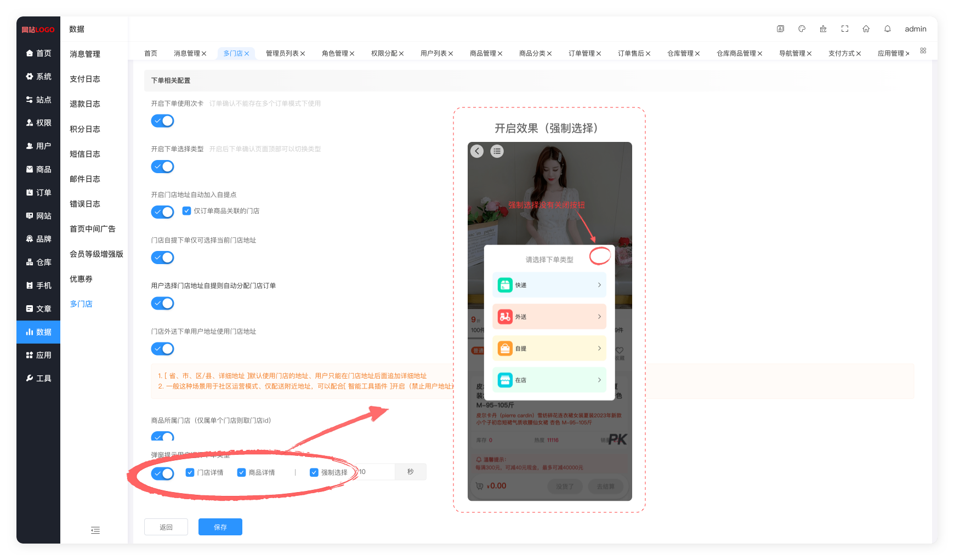Open the tab grid menu icon
954x560 pixels.
923,51
